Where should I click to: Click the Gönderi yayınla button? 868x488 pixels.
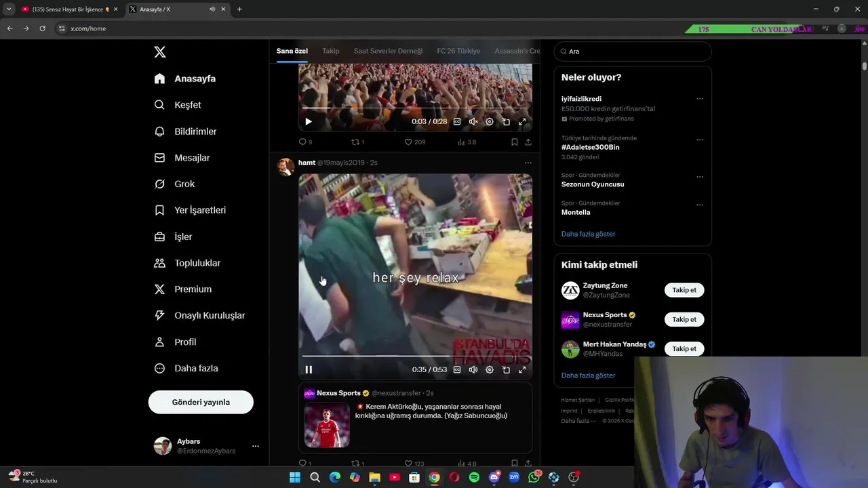pyautogui.click(x=201, y=402)
